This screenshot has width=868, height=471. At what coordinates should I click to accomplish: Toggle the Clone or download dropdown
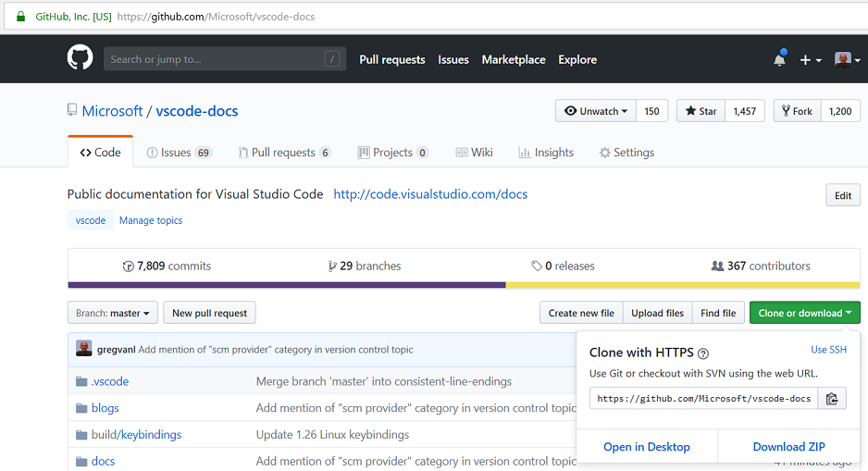(805, 313)
